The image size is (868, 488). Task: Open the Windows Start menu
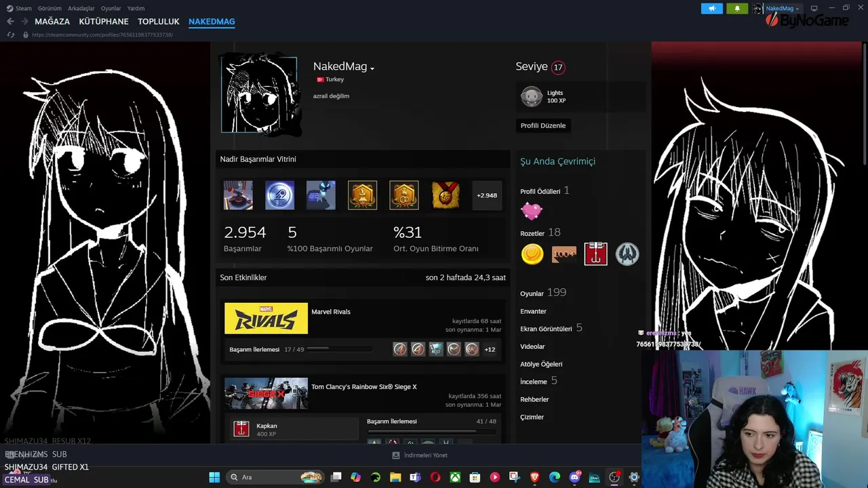coord(214,477)
